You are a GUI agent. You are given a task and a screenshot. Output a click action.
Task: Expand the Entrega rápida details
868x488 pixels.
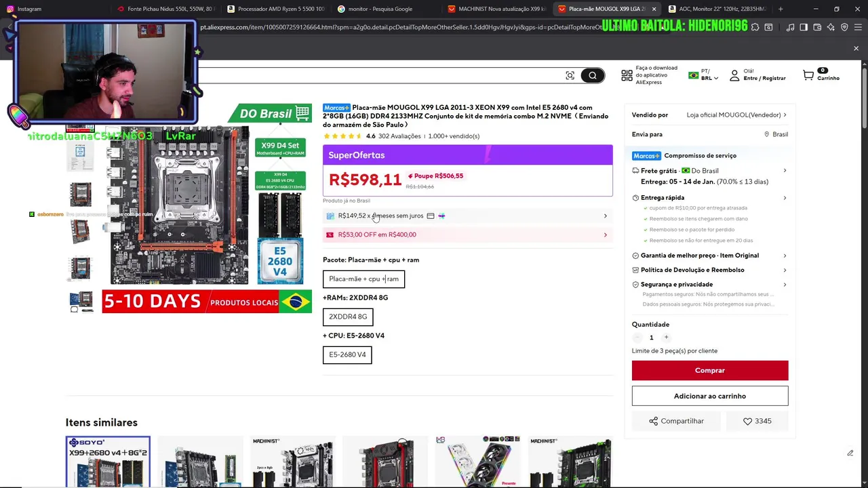[x=710, y=198]
